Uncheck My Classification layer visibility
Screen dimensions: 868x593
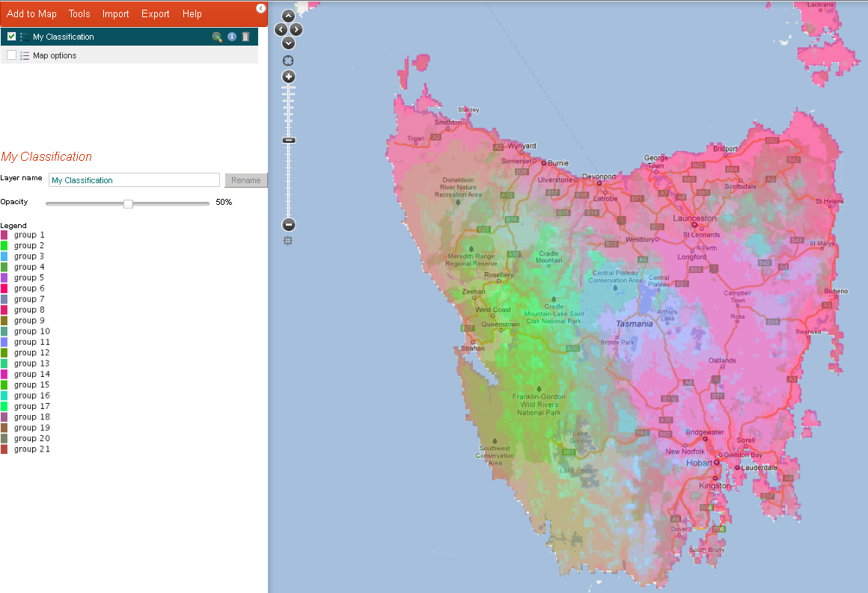[x=12, y=37]
